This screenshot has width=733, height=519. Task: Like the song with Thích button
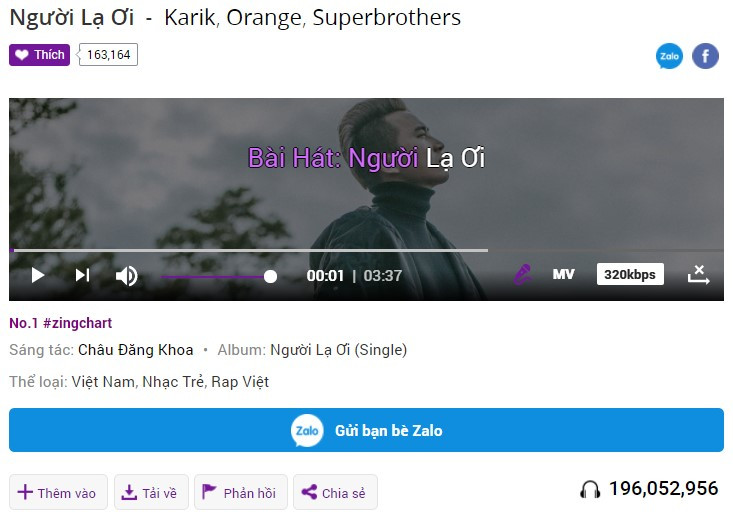point(39,55)
